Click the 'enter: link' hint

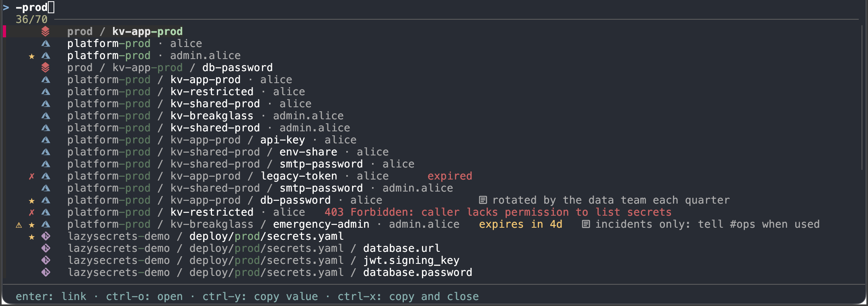(x=51, y=296)
